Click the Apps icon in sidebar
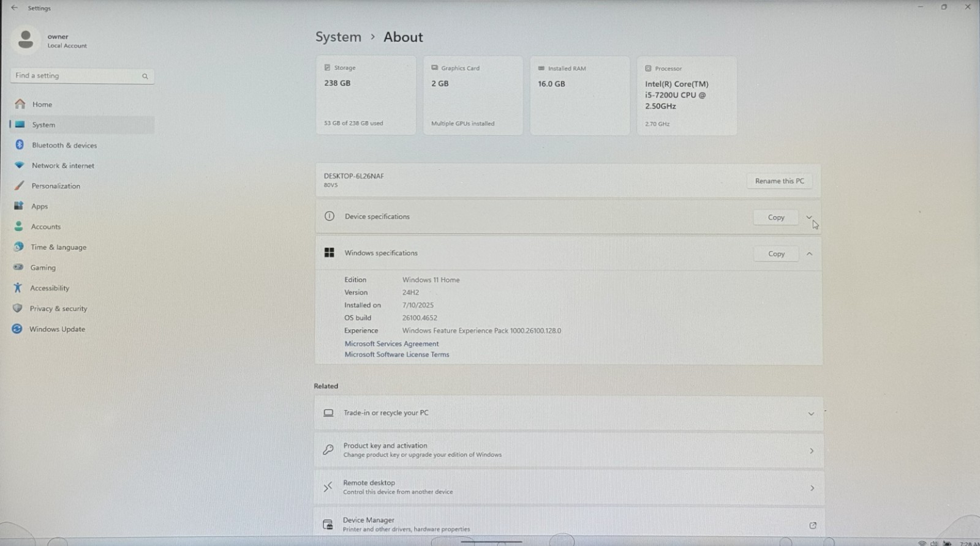Image resolution: width=980 pixels, height=546 pixels. coord(19,206)
